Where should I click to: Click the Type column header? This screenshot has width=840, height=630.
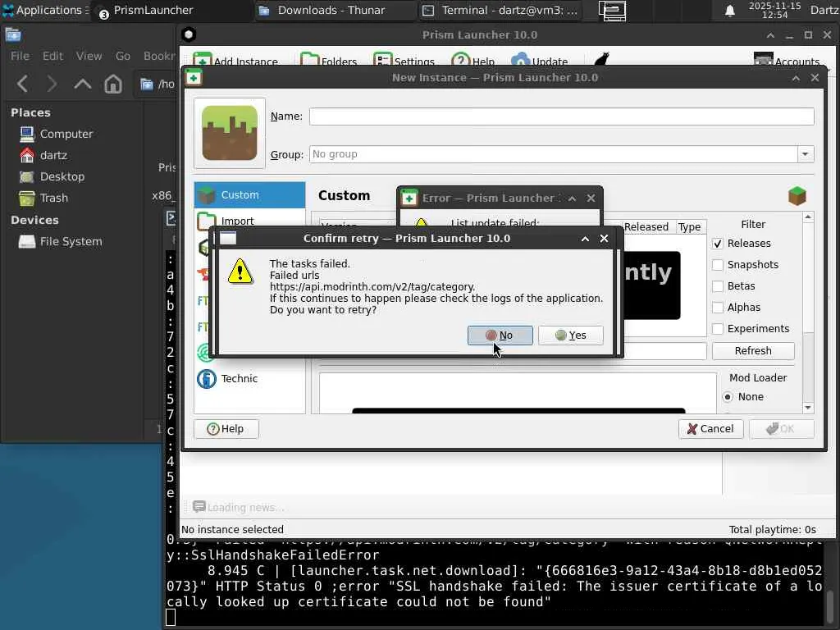click(x=689, y=226)
